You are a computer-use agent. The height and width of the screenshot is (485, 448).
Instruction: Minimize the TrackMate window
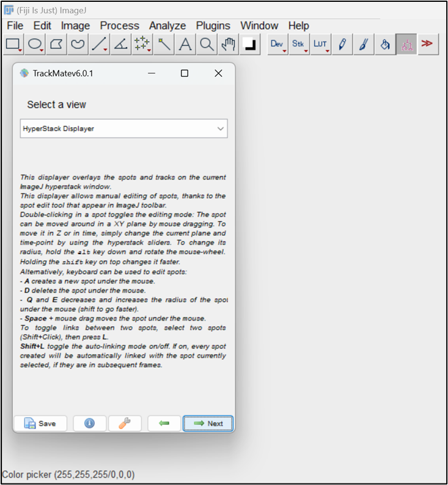[152, 73]
